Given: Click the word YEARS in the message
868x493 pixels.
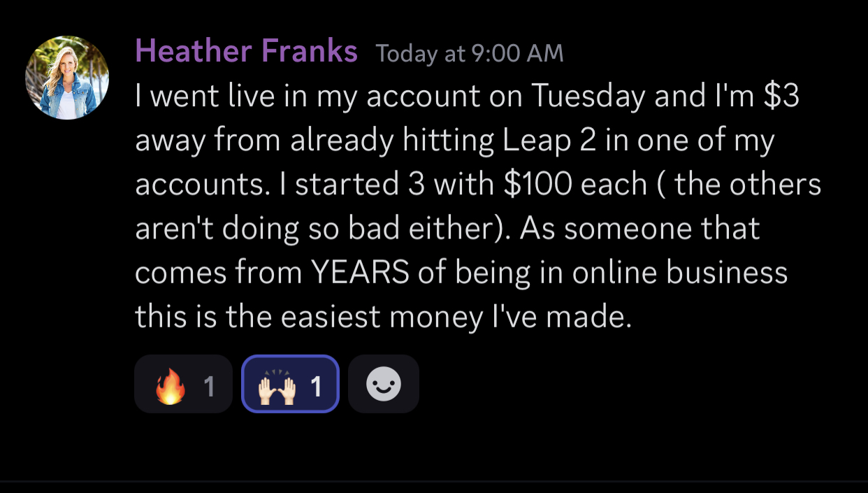Looking at the screenshot, I should coord(360,272).
